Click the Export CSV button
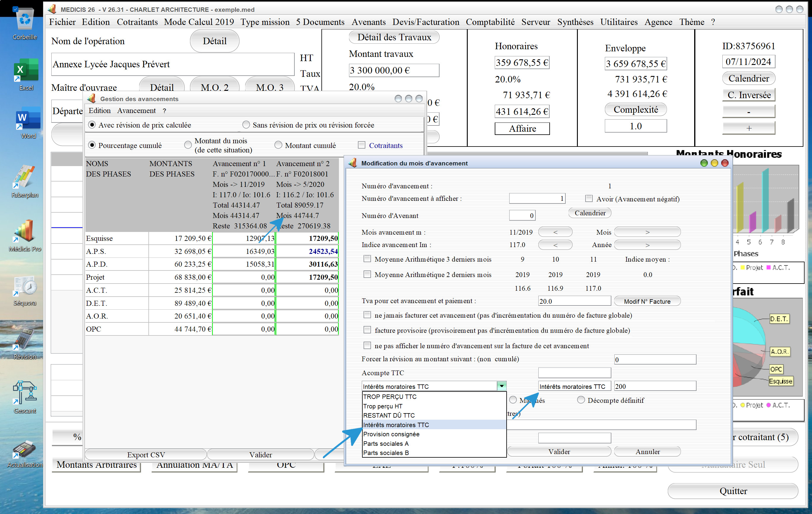Screen dimensions: 812x514 146,454
